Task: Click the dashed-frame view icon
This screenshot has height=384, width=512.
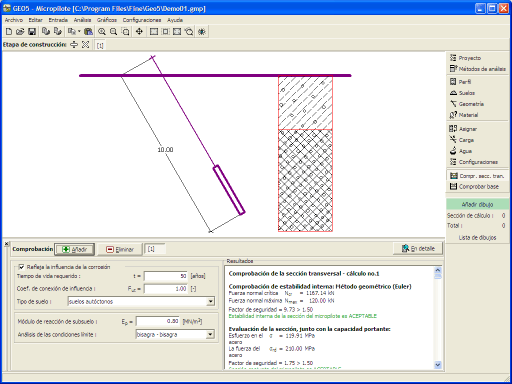Action: pos(165,32)
